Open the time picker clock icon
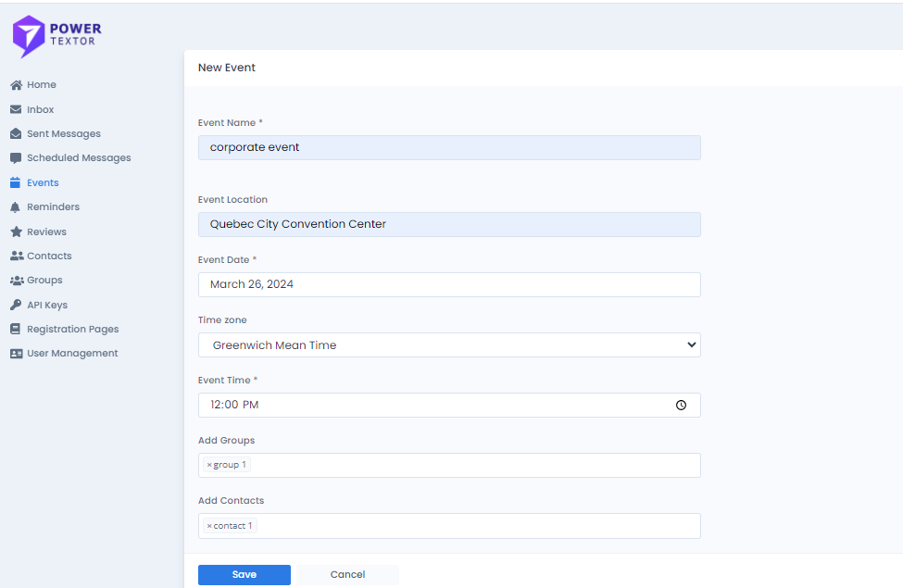 click(681, 406)
